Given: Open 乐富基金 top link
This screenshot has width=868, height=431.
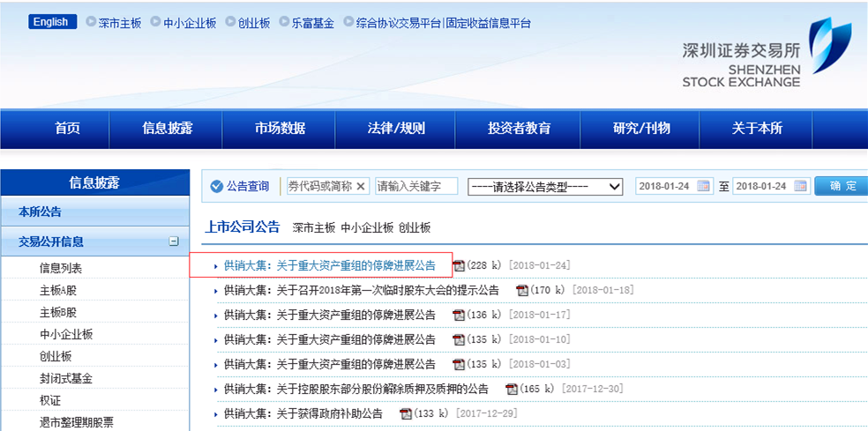Looking at the screenshot, I should (x=313, y=23).
